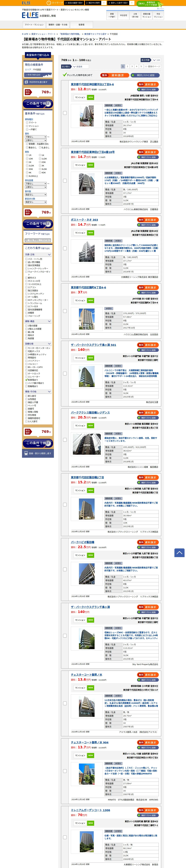This screenshot has width=186, height=868.
Task: Open 新築一戸建て header menu
Action: (x=112, y=15)
